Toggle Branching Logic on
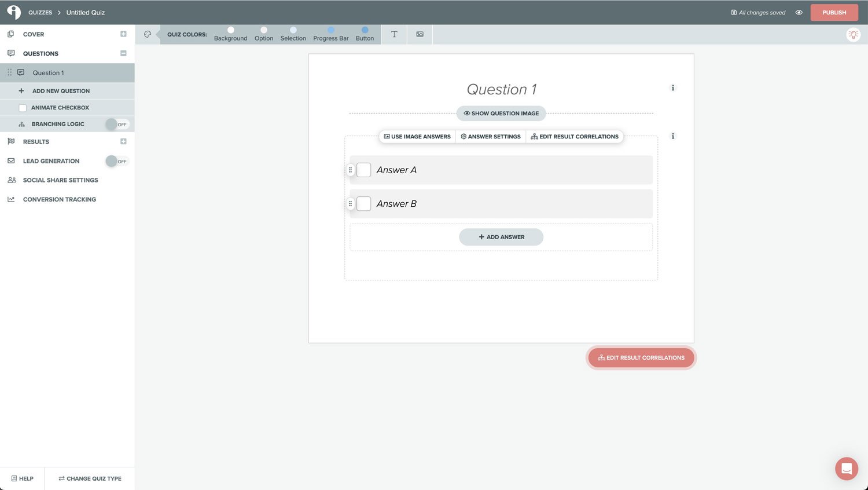This screenshot has width=868, height=490. tap(117, 124)
